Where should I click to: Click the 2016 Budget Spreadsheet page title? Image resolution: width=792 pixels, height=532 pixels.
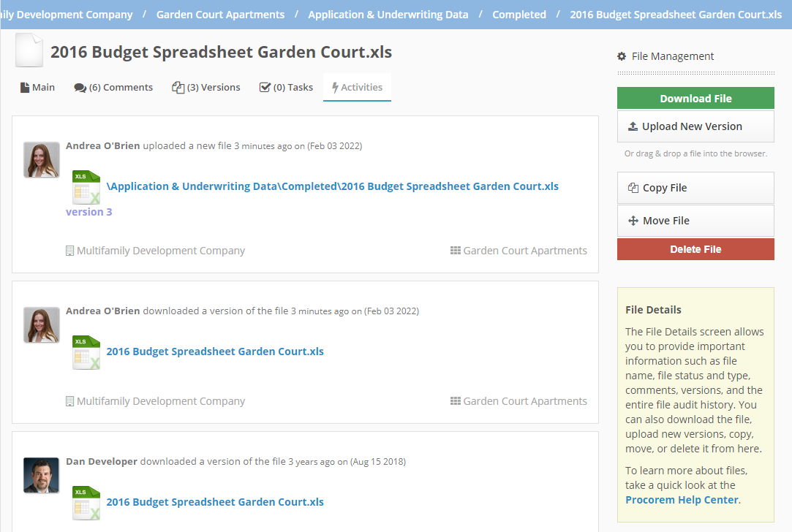tap(222, 52)
